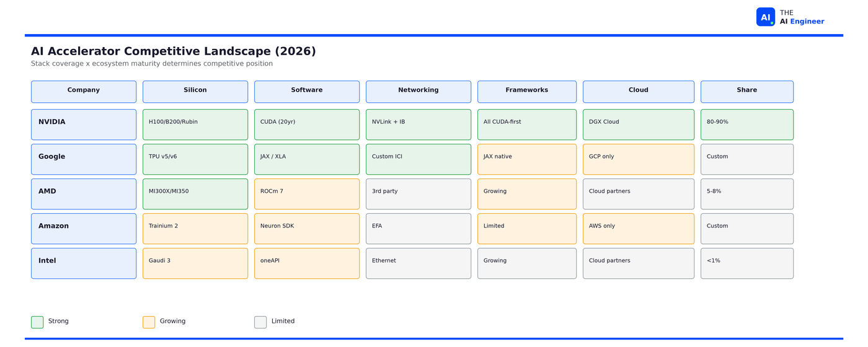Click the JAX native cell

(x=527, y=159)
